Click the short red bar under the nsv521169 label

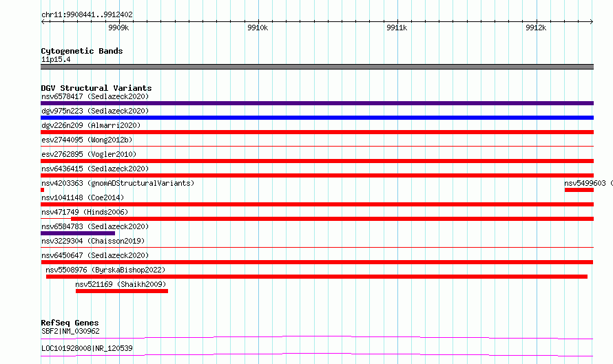click(x=122, y=291)
